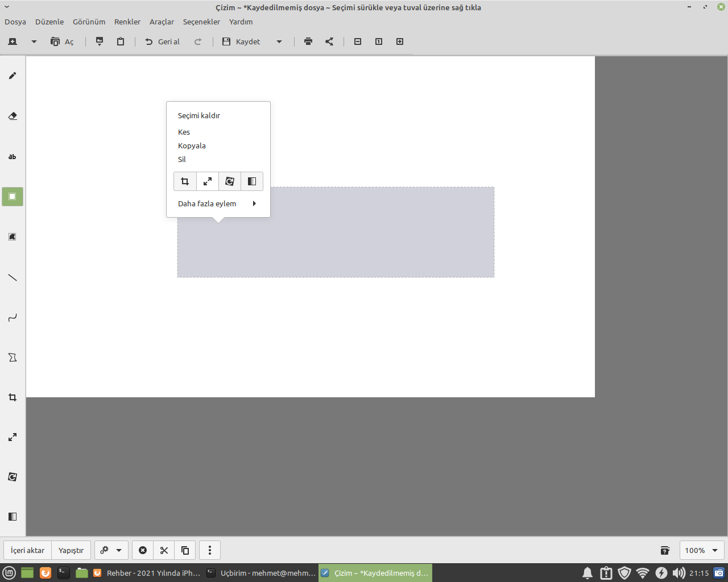Open the Araçlar menu
The image size is (728, 582).
[162, 22]
